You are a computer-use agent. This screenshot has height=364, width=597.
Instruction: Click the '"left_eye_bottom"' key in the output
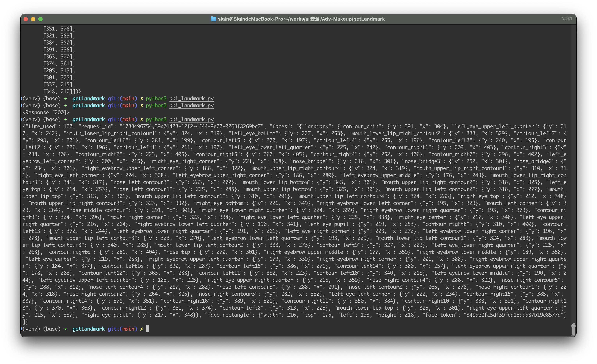click(x=255, y=133)
